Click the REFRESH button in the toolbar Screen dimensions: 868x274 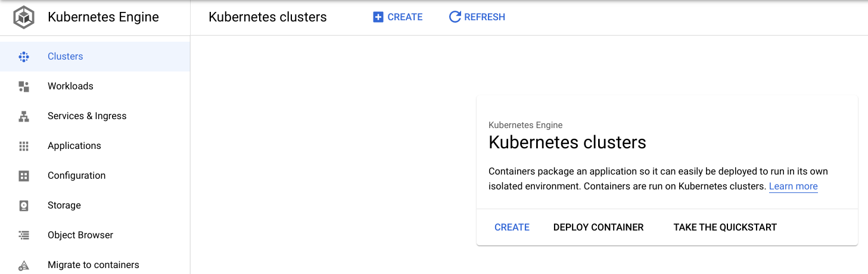click(x=477, y=17)
